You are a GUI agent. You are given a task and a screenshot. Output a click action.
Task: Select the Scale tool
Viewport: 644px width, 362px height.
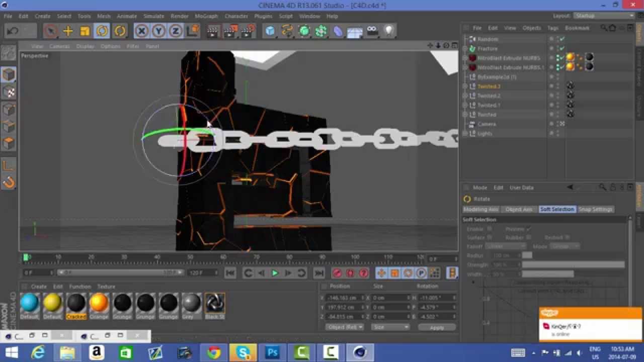click(85, 31)
